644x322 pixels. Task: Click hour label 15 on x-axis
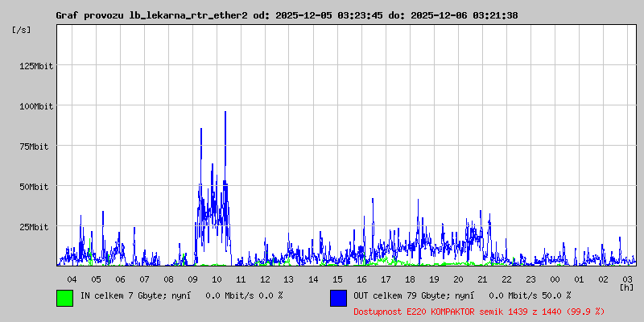pos(337,279)
